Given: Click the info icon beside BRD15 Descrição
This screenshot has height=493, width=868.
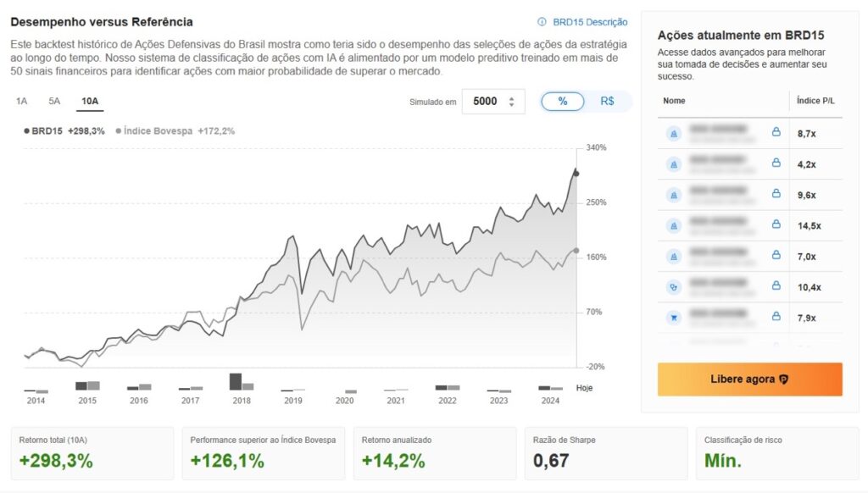Looking at the screenshot, I should pos(542,21).
